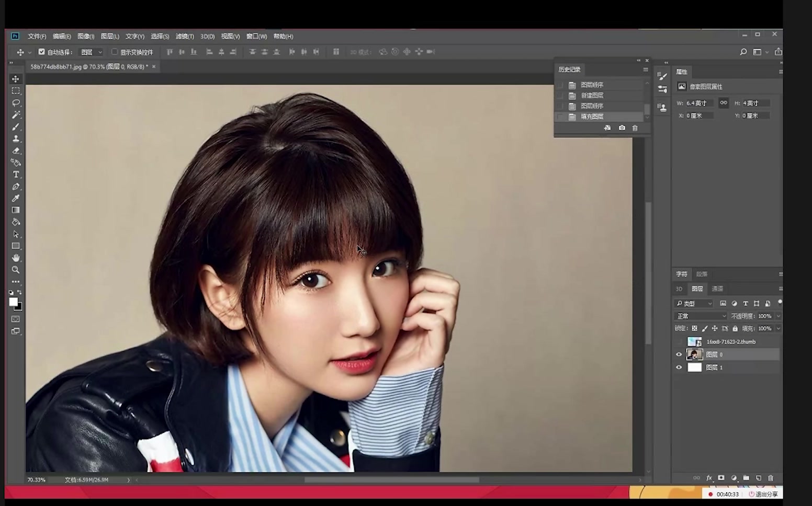
Task: Switch to the 3D panel tab
Action: (x=679, y=289)
